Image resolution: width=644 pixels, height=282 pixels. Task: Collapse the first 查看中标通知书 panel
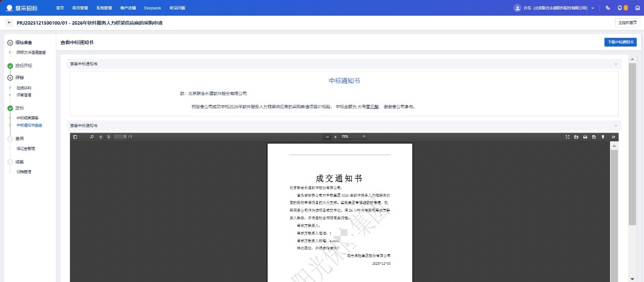[616, 64]
